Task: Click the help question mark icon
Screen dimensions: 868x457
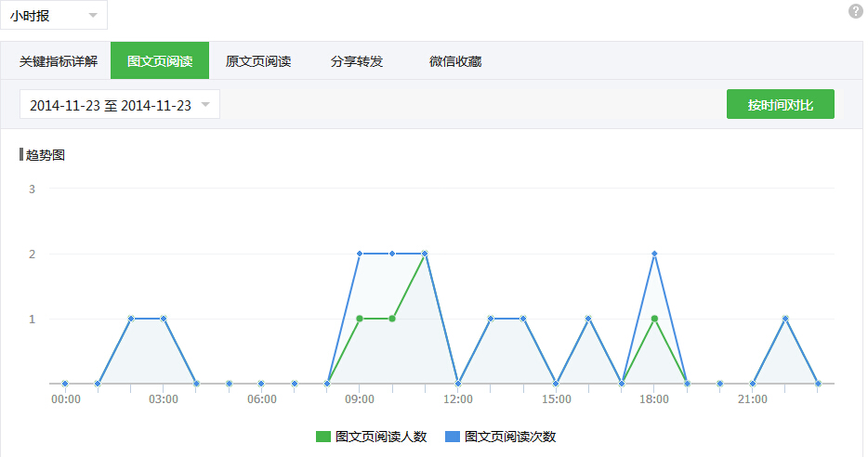Action: tap(855, 10)
